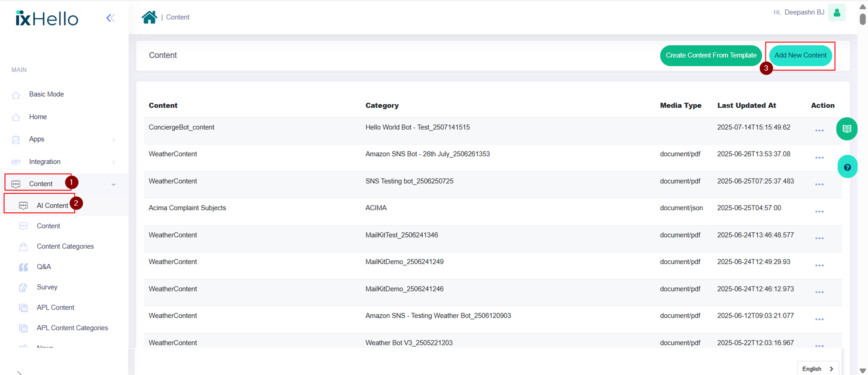Viewport: 868px width, 375px height.
Task: Select Q&A submenu item
Action: pos(44,267)
